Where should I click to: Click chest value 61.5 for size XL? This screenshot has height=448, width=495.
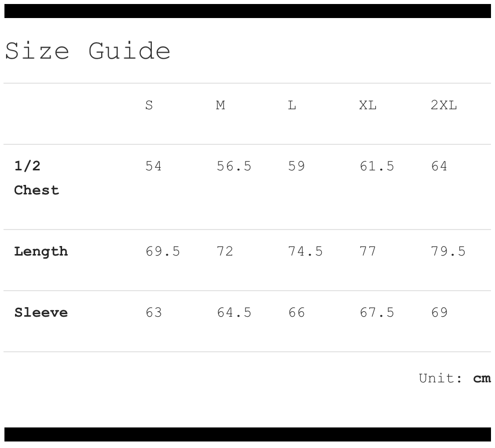tap(377, 166)
